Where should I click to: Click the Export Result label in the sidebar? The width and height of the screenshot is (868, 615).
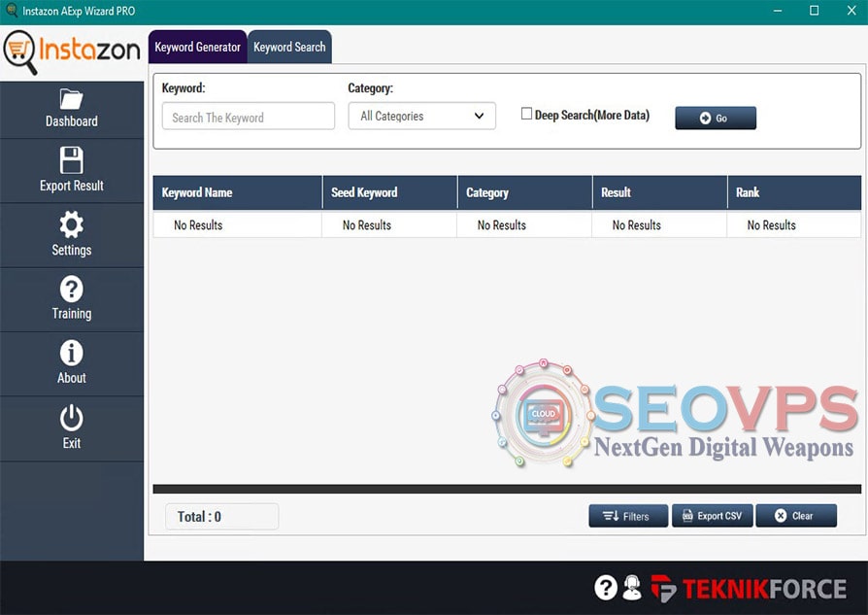pos(72,186)
